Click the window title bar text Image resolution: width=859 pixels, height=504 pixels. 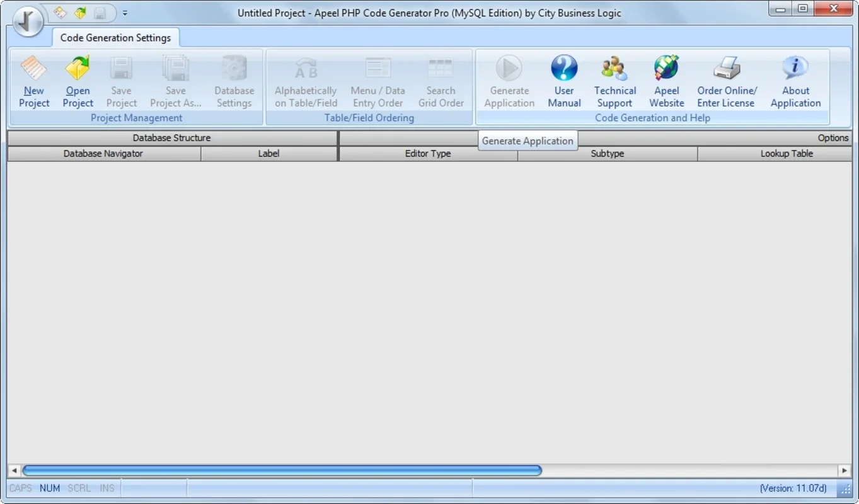[x=429, y=13]
